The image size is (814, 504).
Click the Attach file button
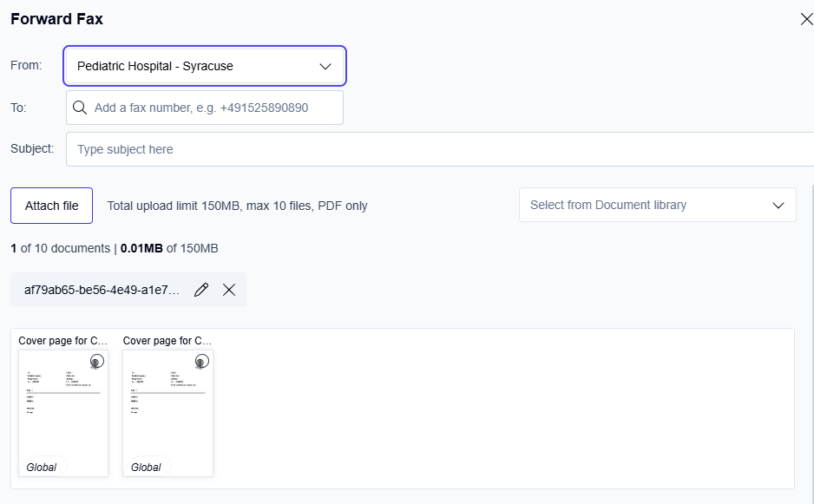click(51, 206)
